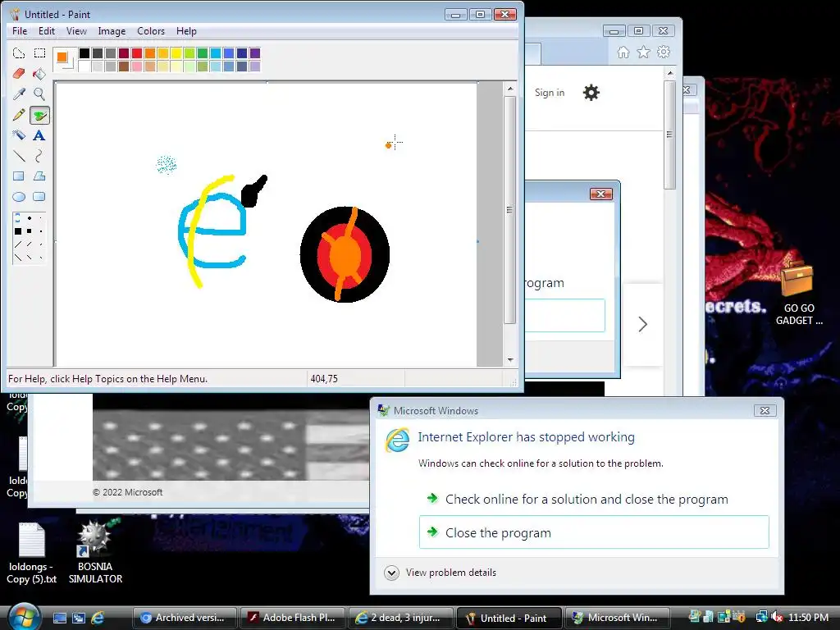Screen dimensions: 840x630
Task: Pick the straight Line tool
Action: coord(19,156)
